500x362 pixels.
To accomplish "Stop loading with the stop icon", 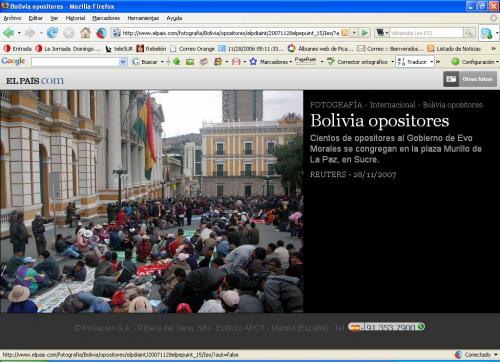I will coord(69,33).
